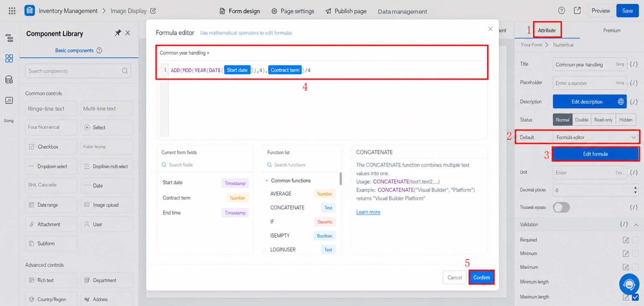Collapse the Validation section chevron
Image resolution: width=644 pixels, height=306 pixels.
(x=636, y=225)
